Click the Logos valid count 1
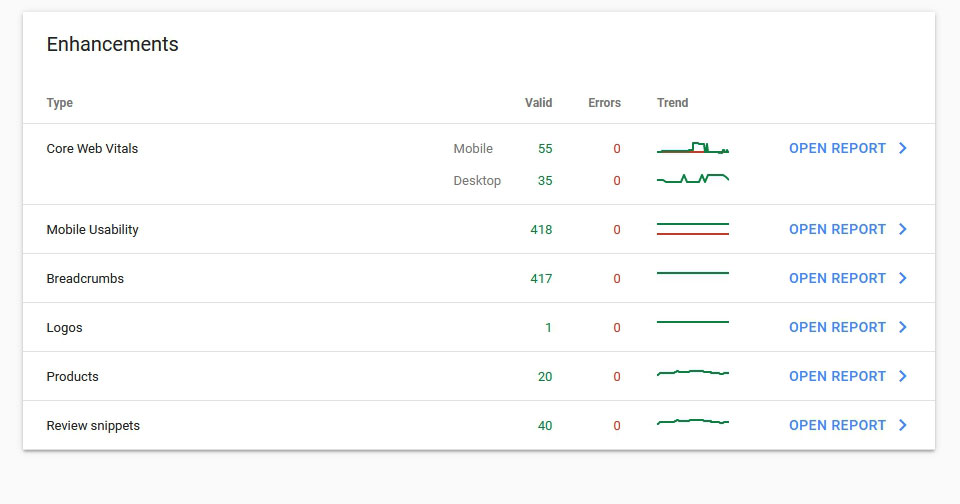This screenshot has width=960, height=504. [x=549, y=328]
